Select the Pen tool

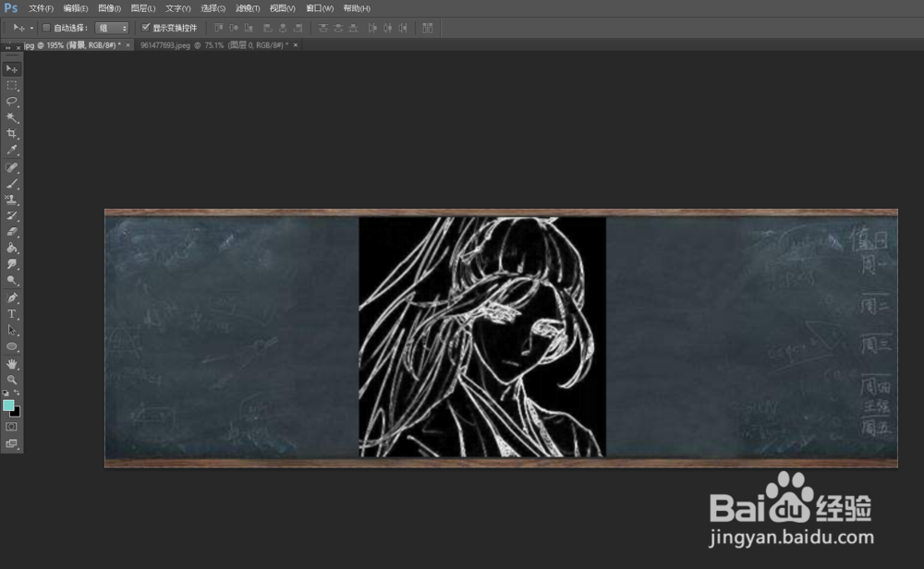pyautogui.click(x=12, y=298)
